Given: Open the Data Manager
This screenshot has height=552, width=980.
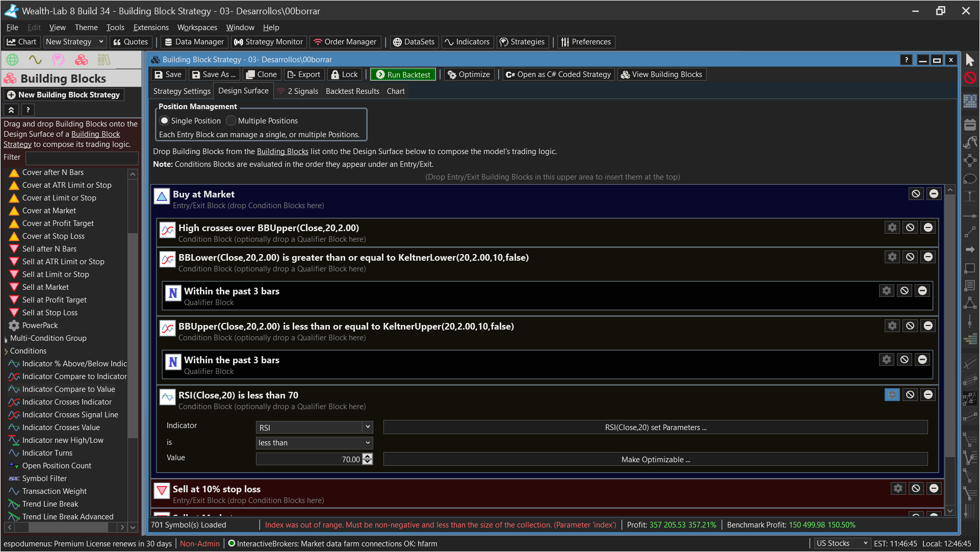Looking at the screenshot, I should (x=194, y=42).
